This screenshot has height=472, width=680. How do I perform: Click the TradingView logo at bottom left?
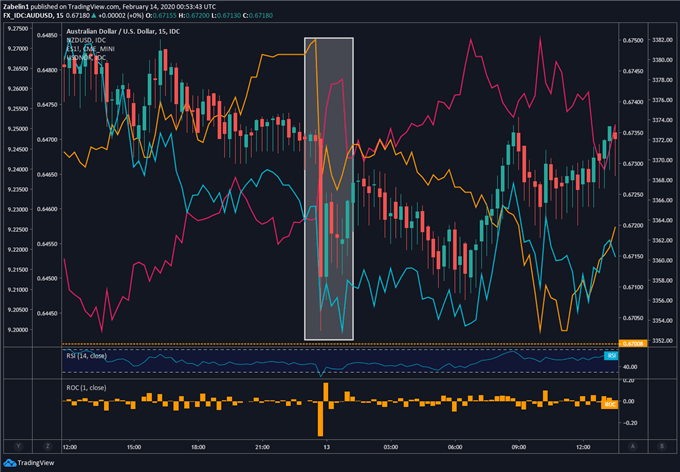click(x=29, y=463)
